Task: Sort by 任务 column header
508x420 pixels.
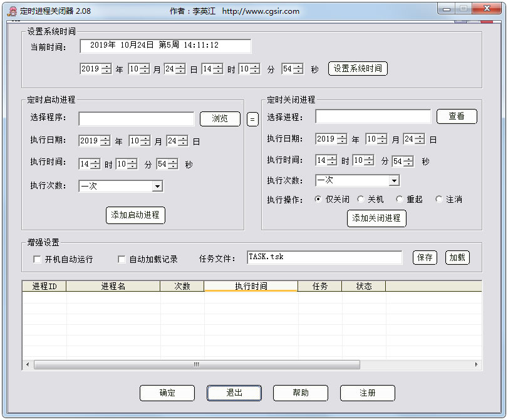Action: [319, 286]
